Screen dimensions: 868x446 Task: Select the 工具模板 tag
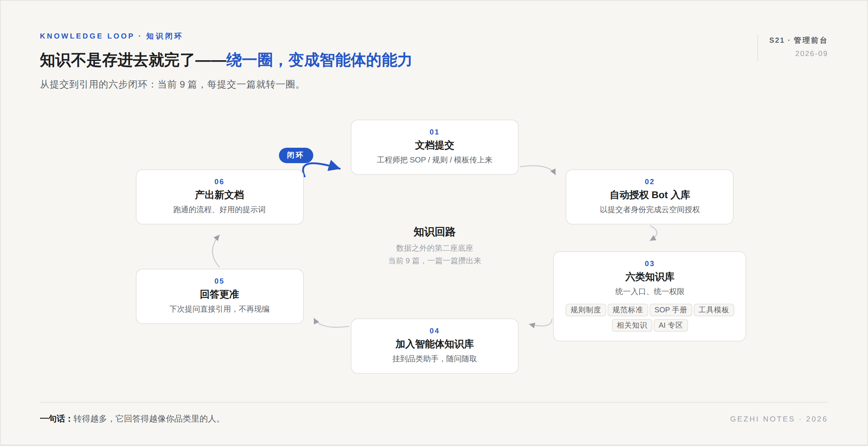[714, 310]
